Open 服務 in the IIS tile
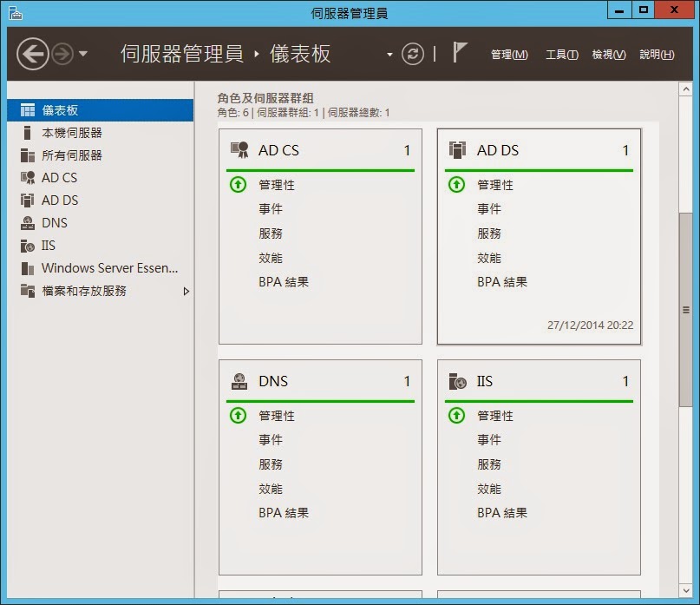 tap(489, 464)
